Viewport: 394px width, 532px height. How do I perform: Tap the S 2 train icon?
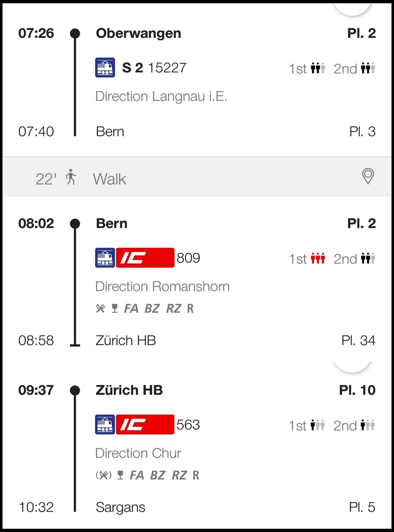105,67
